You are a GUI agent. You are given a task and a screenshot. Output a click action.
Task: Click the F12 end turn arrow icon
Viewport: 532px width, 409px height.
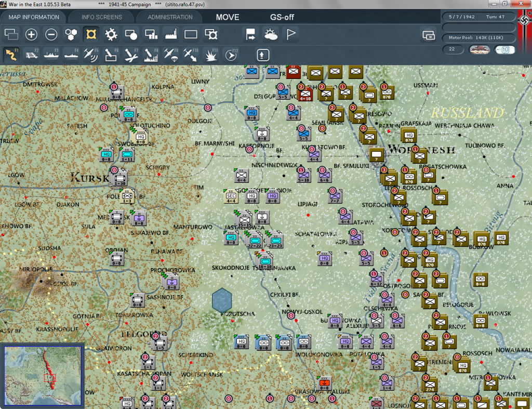click(231, 55)
